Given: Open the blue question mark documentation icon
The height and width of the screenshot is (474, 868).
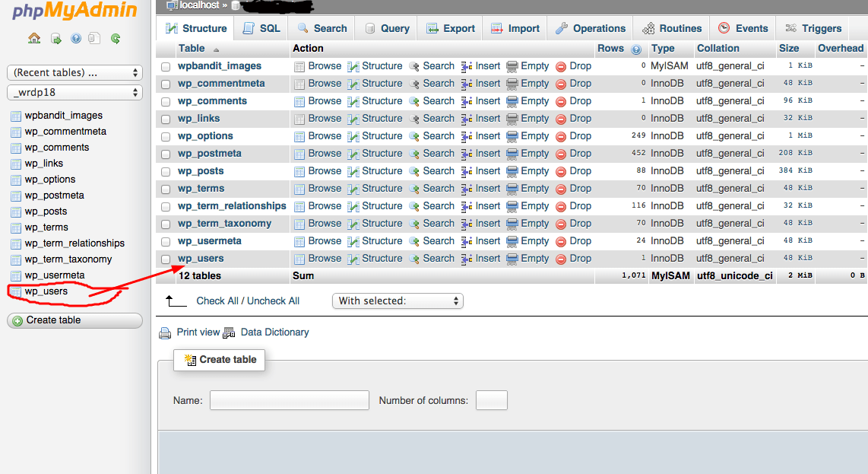Looking at the screenshot, I should coord(75,38).
